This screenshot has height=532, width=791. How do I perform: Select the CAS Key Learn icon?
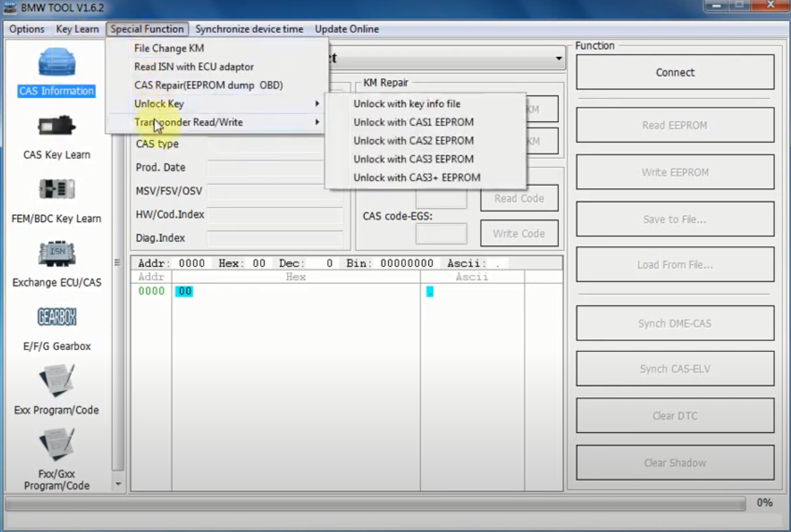[x=56, y=126]
